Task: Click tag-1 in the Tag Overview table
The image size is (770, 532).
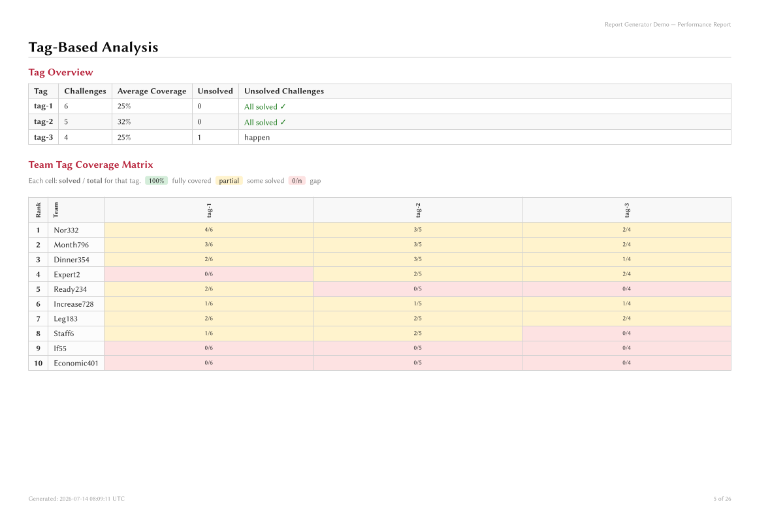Action: point(43,106)
